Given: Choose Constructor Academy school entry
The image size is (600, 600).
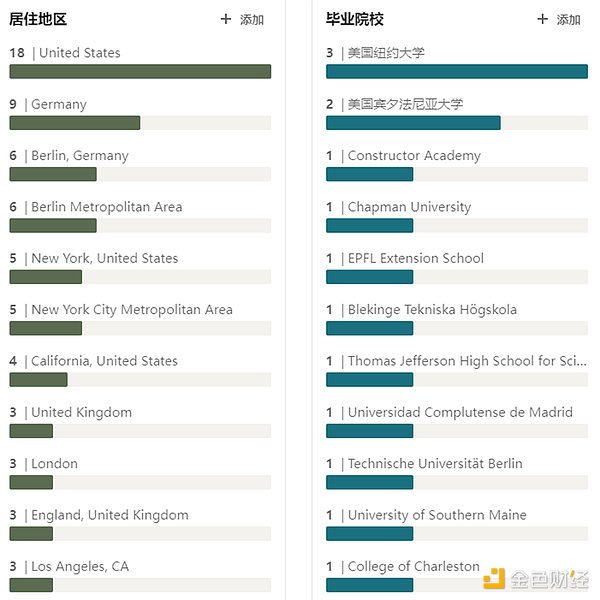Looking at the screenshot, I should point(414,156).
